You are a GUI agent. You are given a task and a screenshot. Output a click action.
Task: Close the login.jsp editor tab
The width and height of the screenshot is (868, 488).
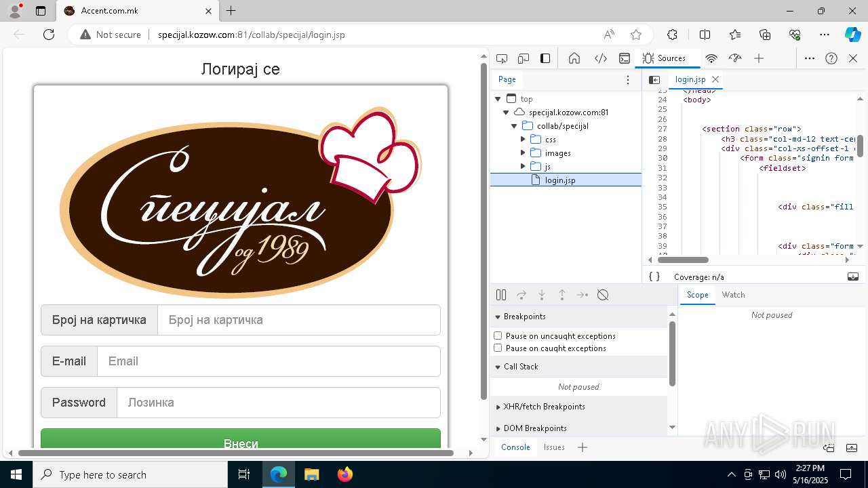click(715, 79)
